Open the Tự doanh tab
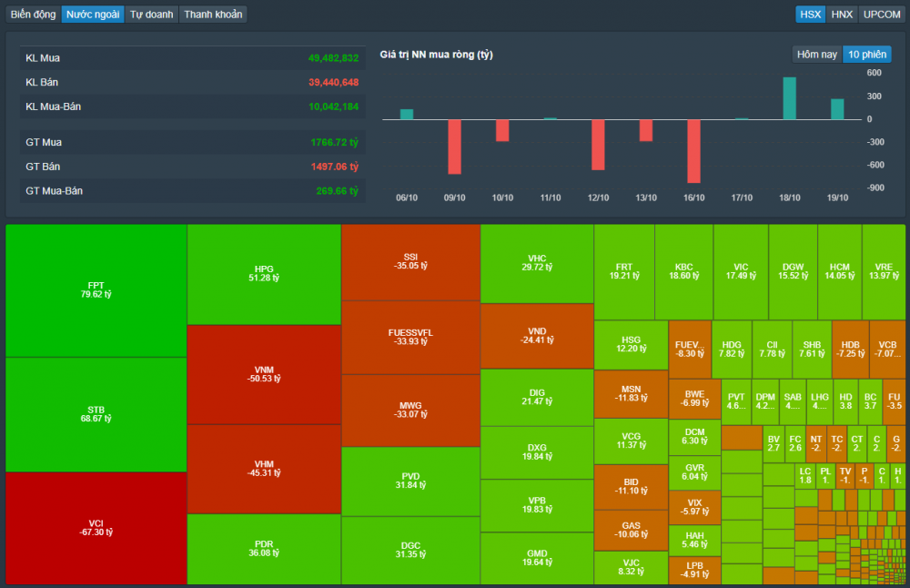The image size is (910, 588). point(151,15)
